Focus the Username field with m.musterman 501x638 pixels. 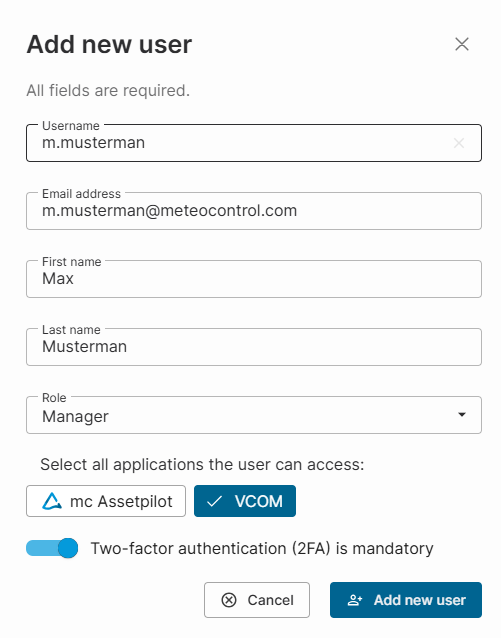click(x=254, y=143)
